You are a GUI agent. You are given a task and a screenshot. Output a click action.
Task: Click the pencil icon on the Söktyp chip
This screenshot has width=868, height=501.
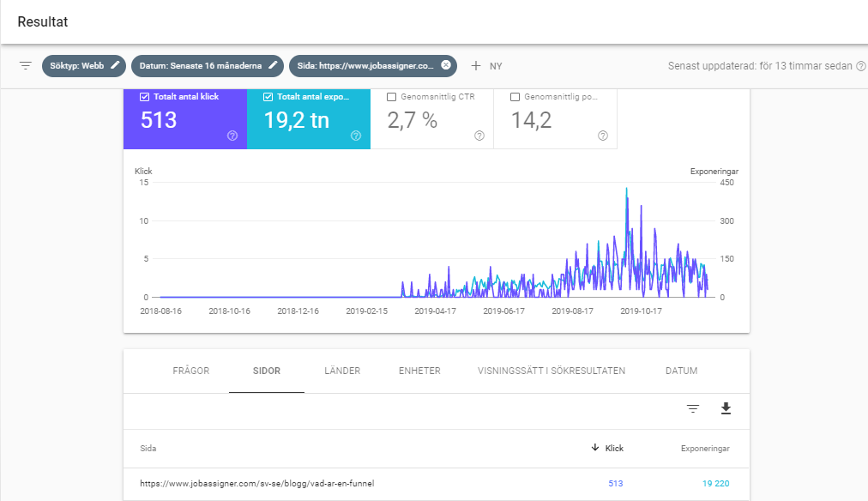pyautogui.click(x=114, y=65)
